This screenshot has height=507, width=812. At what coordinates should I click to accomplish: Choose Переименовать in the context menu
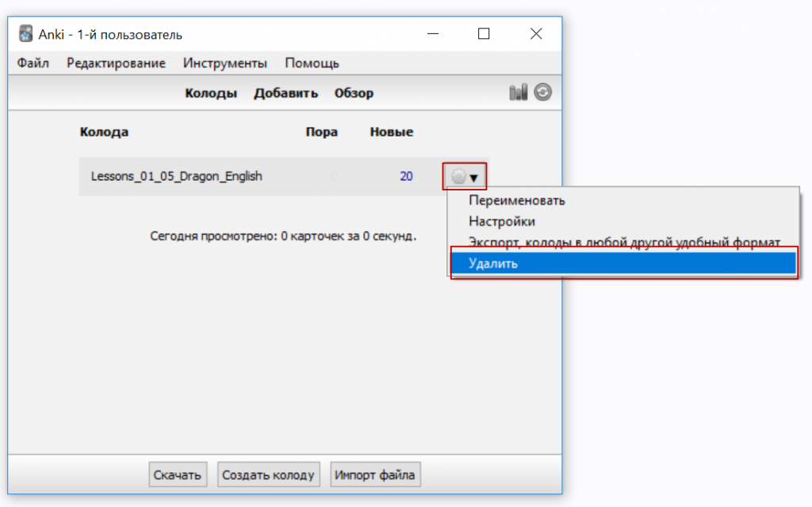click(x=623, y=201)
